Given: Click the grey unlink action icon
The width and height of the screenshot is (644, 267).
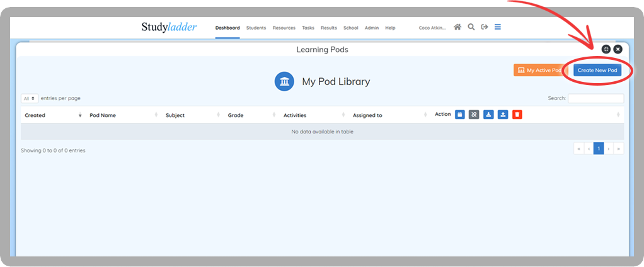Looking at the screenshot, I should coord(474,115).
